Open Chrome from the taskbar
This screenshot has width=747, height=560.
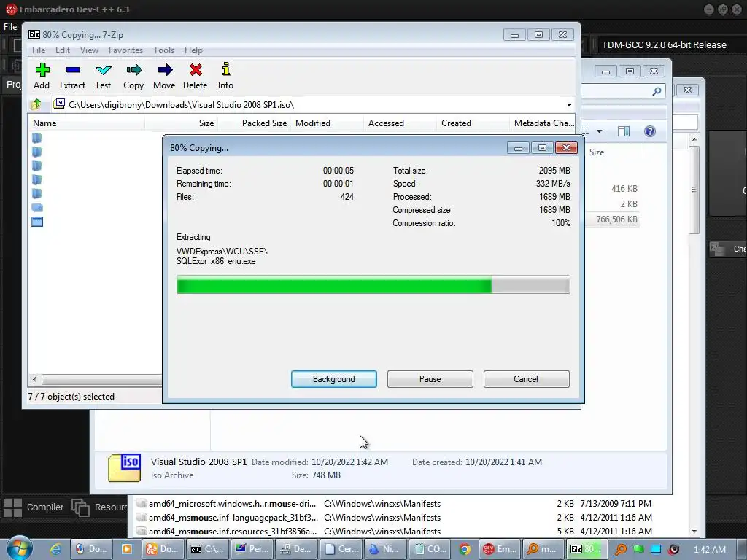(465, 549)
